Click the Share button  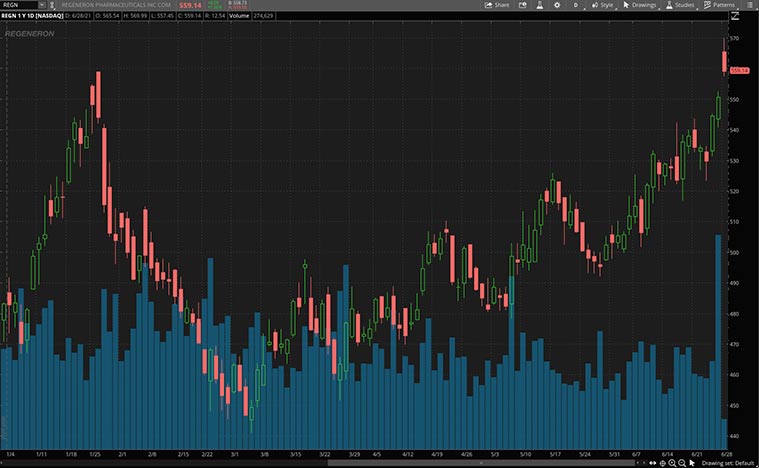point(497,5)
